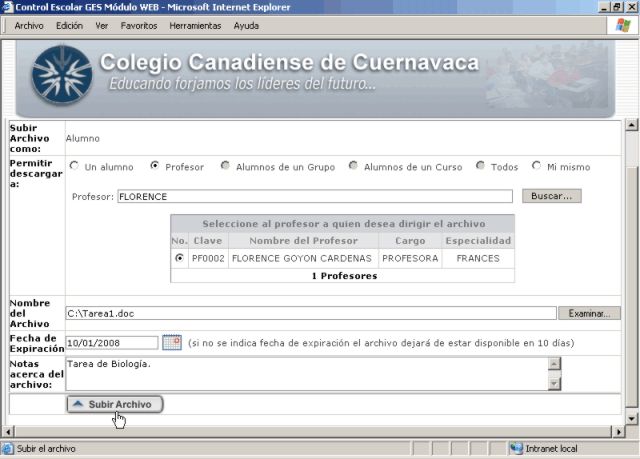
Task: Select the 'Mi mismo' radio option
Action: click(x=537, y=166)
